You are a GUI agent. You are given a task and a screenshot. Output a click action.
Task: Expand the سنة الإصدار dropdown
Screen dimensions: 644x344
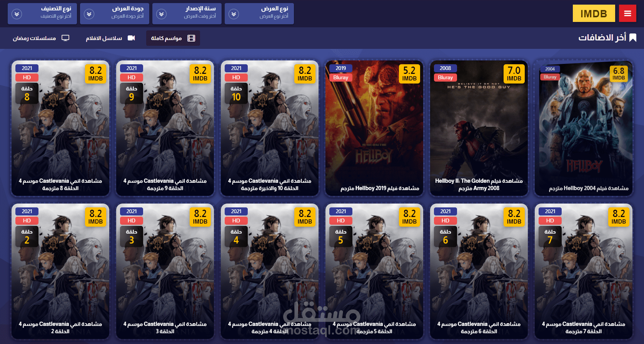187,13
